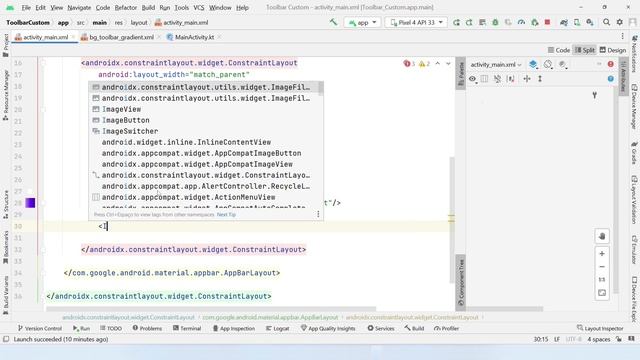Toggle the View Options eye icon
640x360 pixels.
[x=472, y=79]
